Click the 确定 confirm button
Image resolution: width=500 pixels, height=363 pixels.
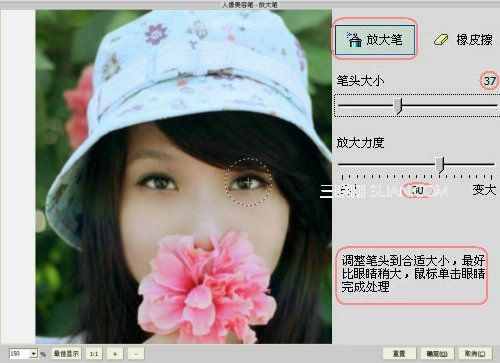pyautogui.click(x=437, y=353)
